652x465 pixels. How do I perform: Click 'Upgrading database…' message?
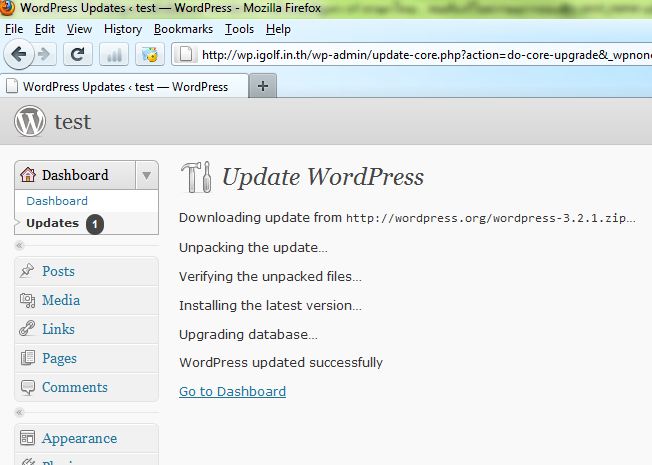tap(248, 335)
